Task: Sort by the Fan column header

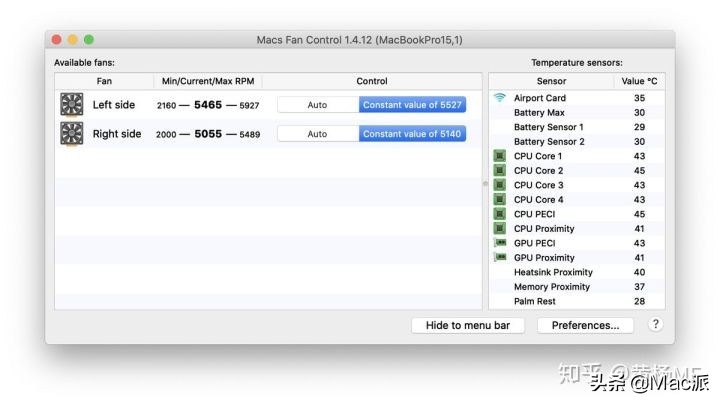Action: pyautogui.click(x=104, y=81)
